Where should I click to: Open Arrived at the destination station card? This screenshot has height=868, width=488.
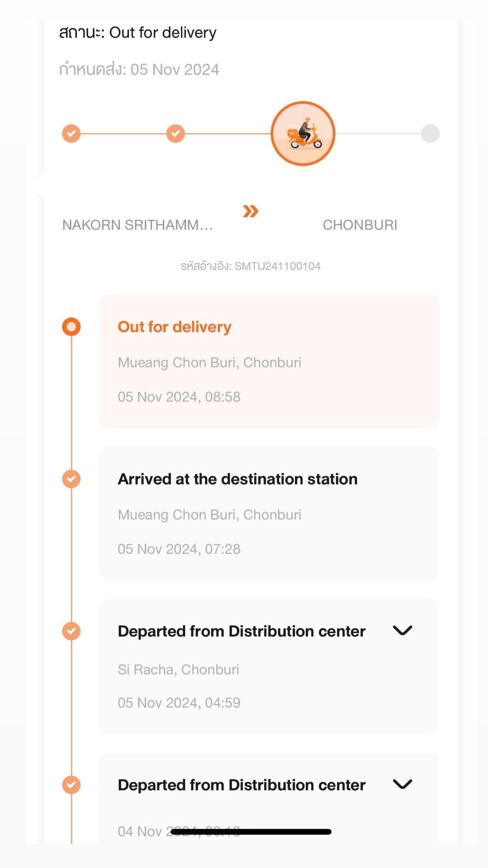click(x=269, y=513)
